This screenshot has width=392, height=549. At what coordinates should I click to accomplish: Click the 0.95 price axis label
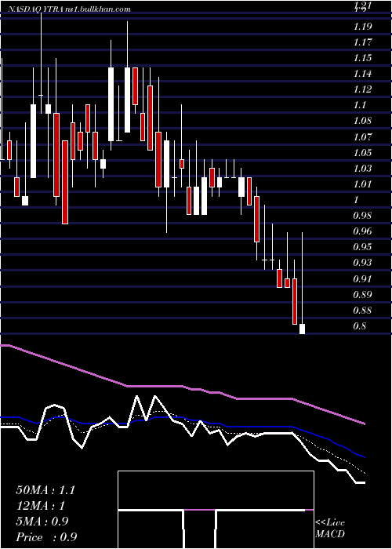point(362,247)
